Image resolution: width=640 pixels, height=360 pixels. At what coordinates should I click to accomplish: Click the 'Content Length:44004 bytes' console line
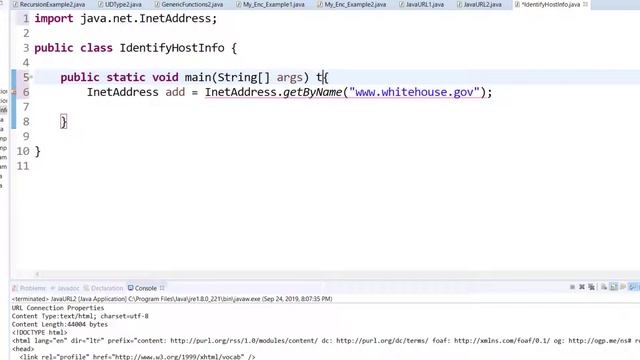coord(60,324)
